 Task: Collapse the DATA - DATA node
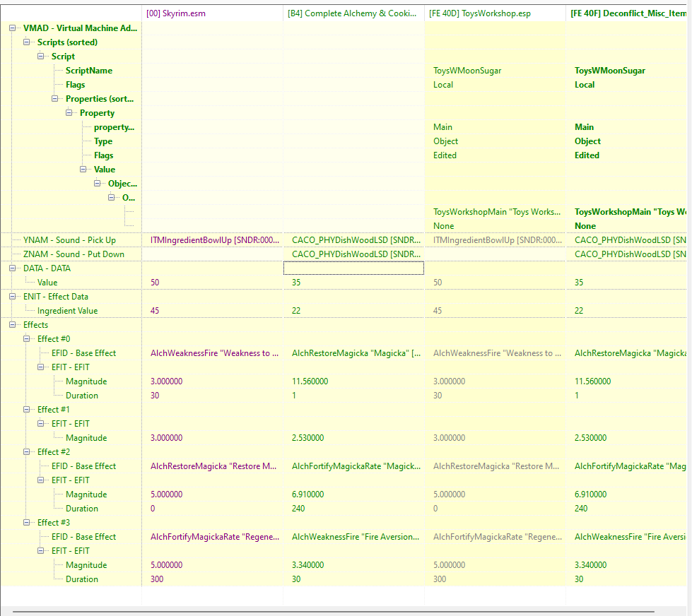point(12,268)
